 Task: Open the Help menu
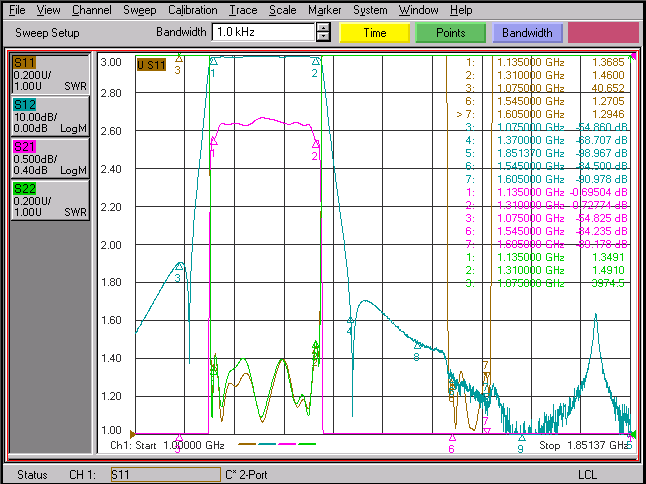(461, 10)
